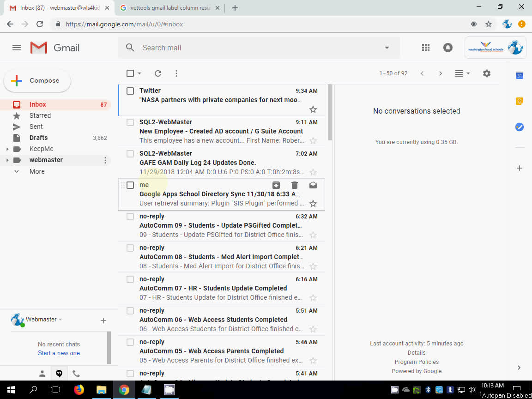Delete the email from me
The width and height of the screenshot is (532, 399).
pos(294,185)
